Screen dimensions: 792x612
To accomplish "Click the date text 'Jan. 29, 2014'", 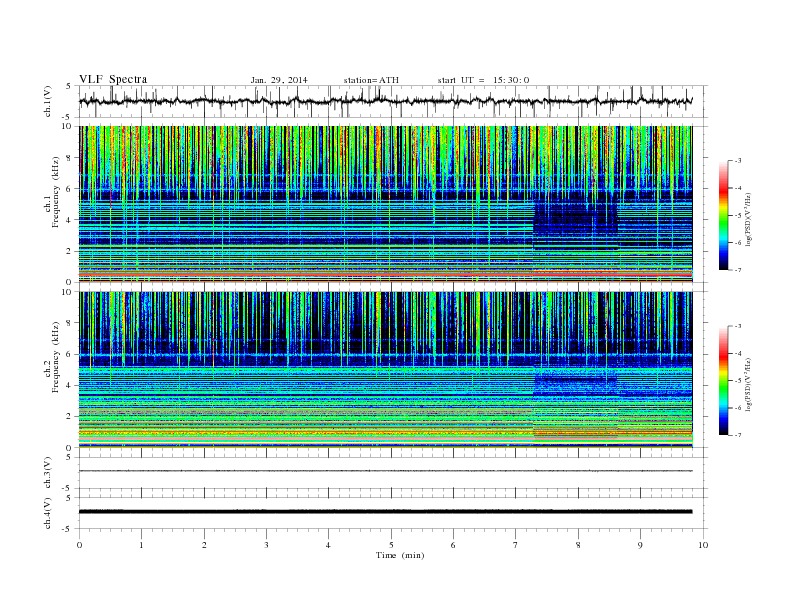I will pos(279,80).
